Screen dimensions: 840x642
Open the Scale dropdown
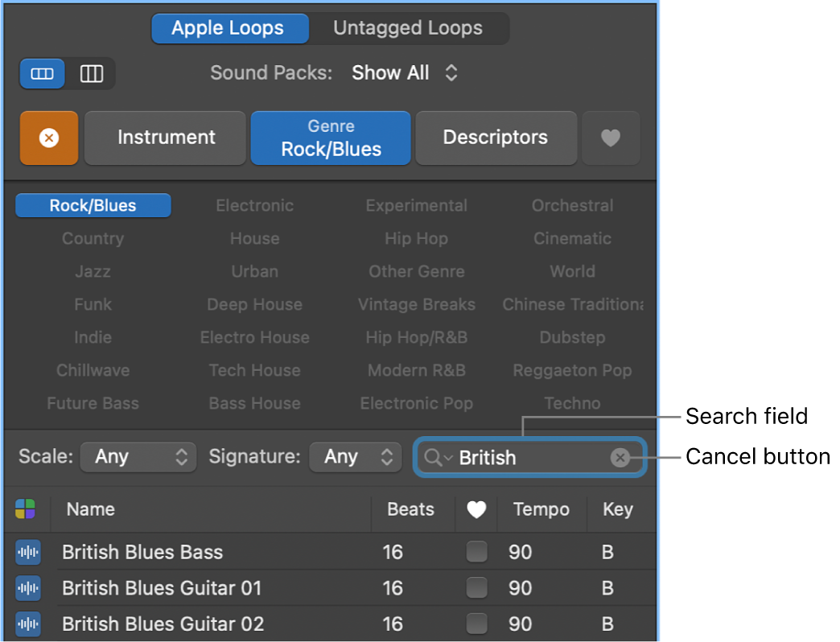coord(138,456)
